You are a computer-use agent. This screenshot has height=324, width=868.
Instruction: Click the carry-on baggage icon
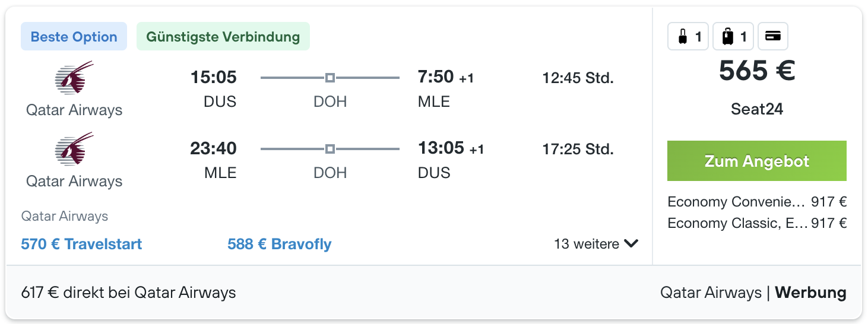point(683,37)
